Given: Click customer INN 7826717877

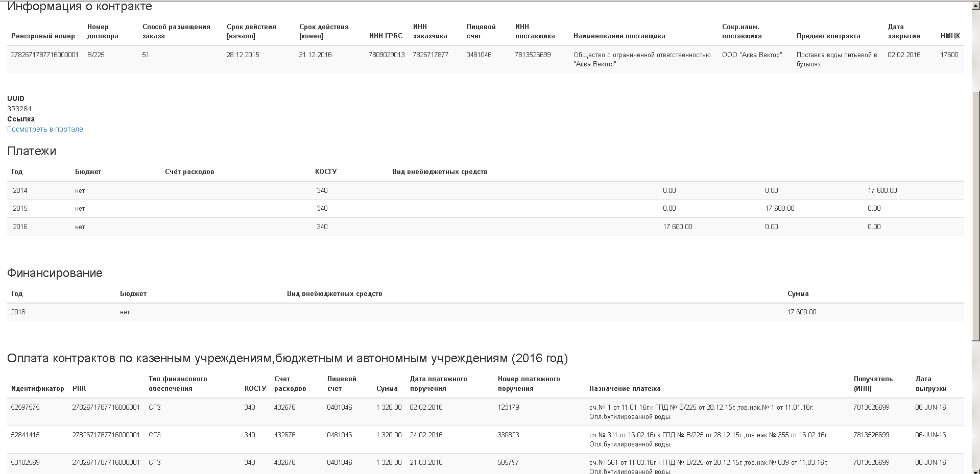Looking at the screenshot, I should coord(431,55).
